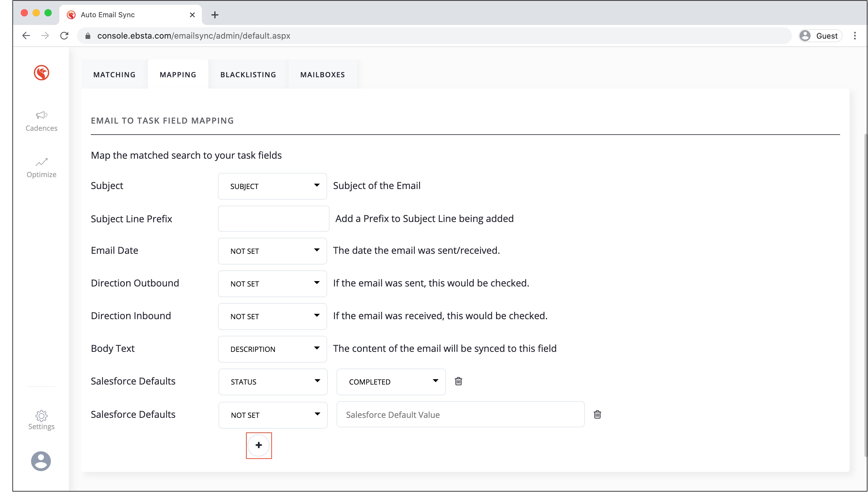The height and width of the screenshot is (504, 868).
Task: Open the browser three-dot menu
Action: (855, 36)
